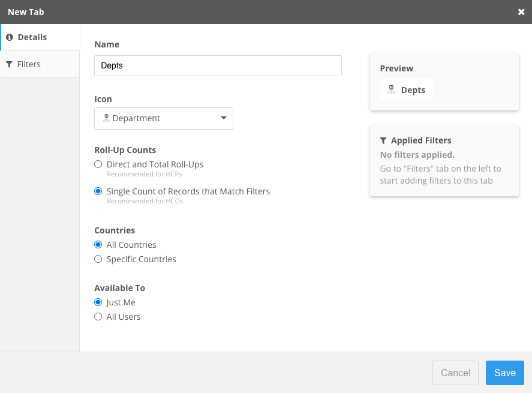Choose All Countries radio button
The width and height of the screenshot is (532, 393).
pos(98,245)
